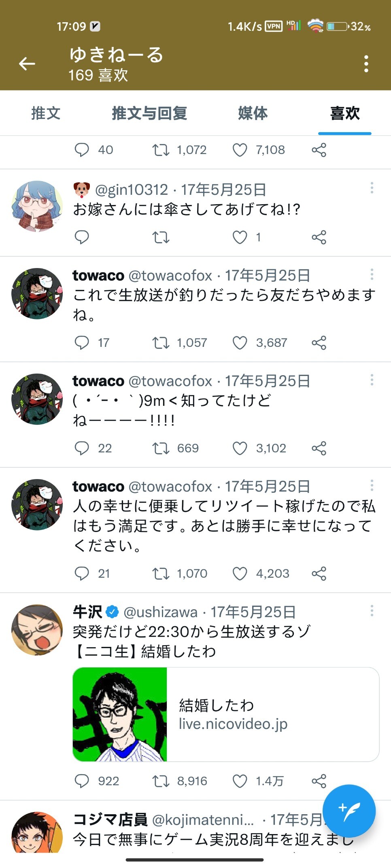Open the @ushizawa profile handle
Screen dimensions: 391x868
pyautogui.click(x=160, y=612)
